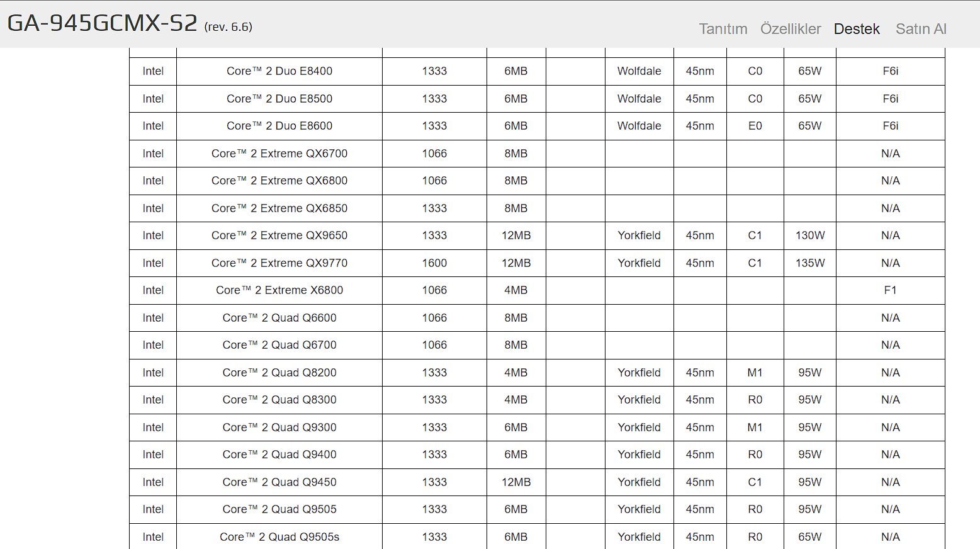This screenshot has height=549, width=980.
Task: Click the 4MB cache of Extreme X6800
Action: click(516, 290)
